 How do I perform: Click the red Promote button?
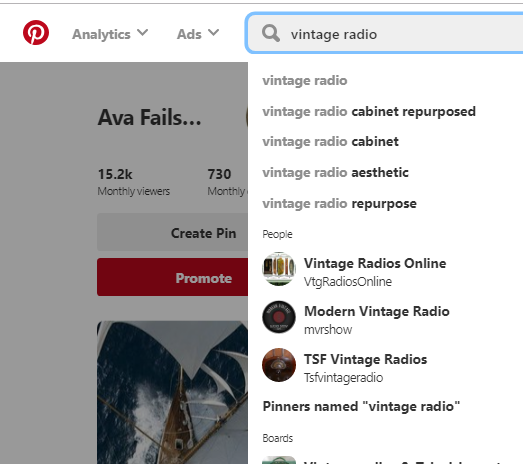point(172,277)
